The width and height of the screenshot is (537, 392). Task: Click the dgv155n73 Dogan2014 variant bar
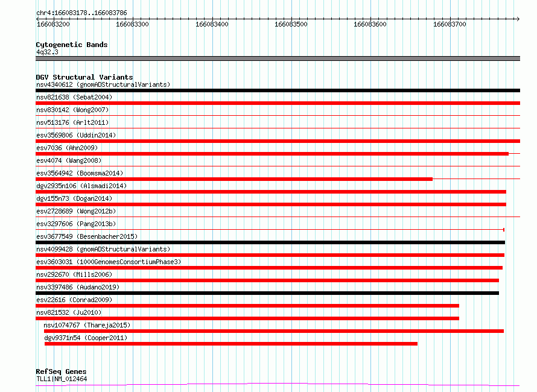[x=271, y=204]
